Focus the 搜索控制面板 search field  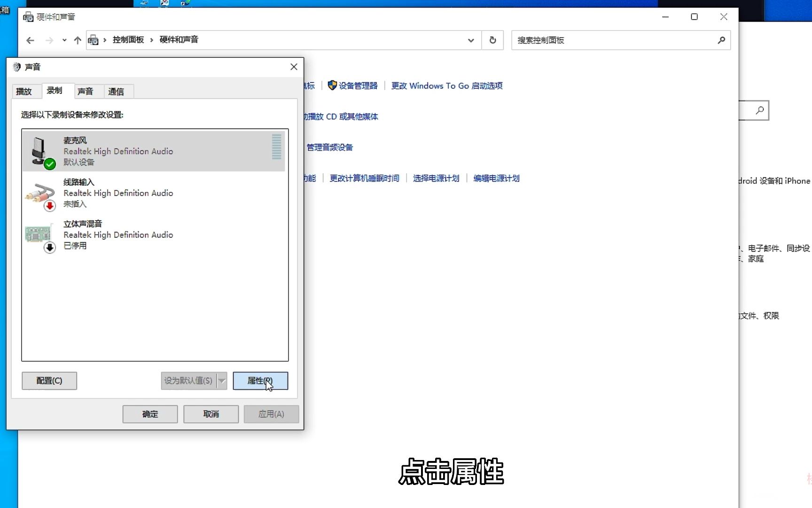point(621,40)
